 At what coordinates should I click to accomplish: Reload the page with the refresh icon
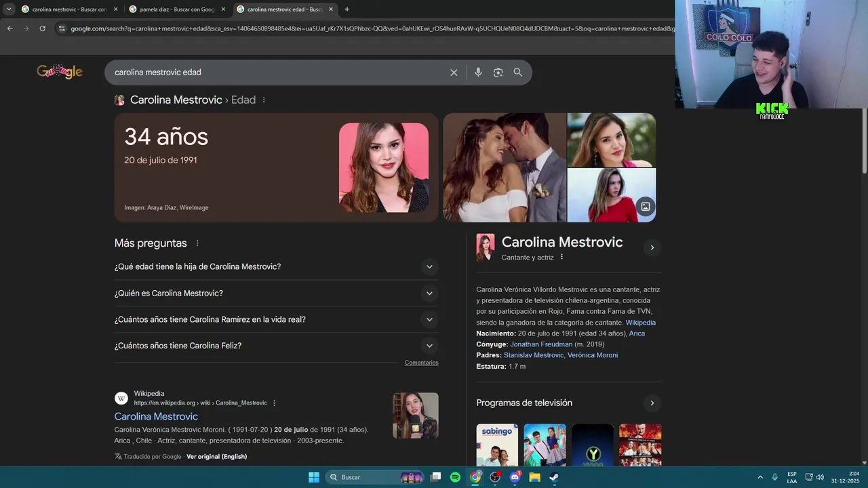42,28
